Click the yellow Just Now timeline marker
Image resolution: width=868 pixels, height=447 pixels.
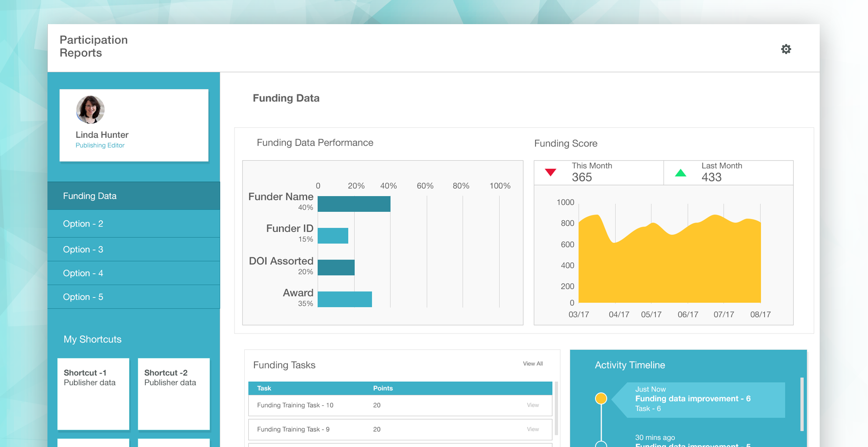[601, 398]
